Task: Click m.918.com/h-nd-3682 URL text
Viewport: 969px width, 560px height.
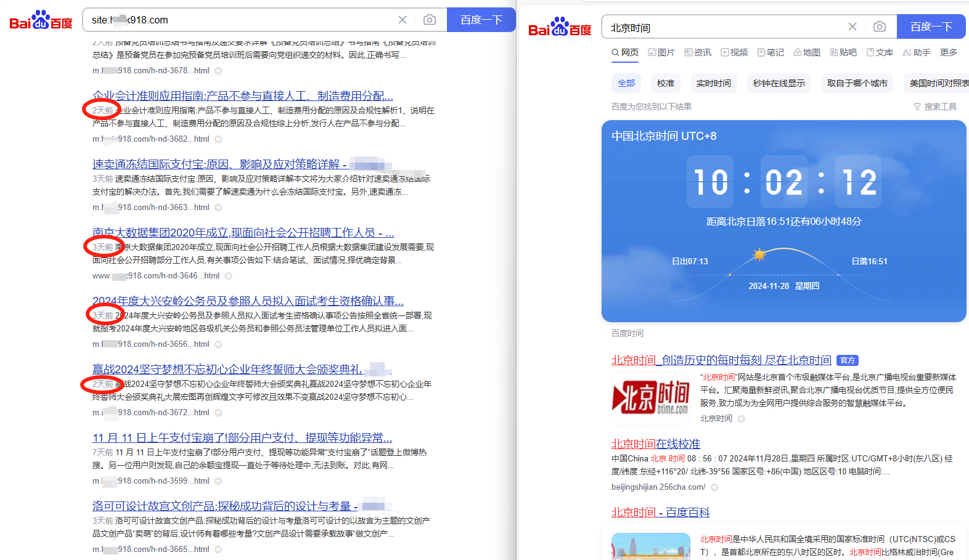Action: pos(151,139)
